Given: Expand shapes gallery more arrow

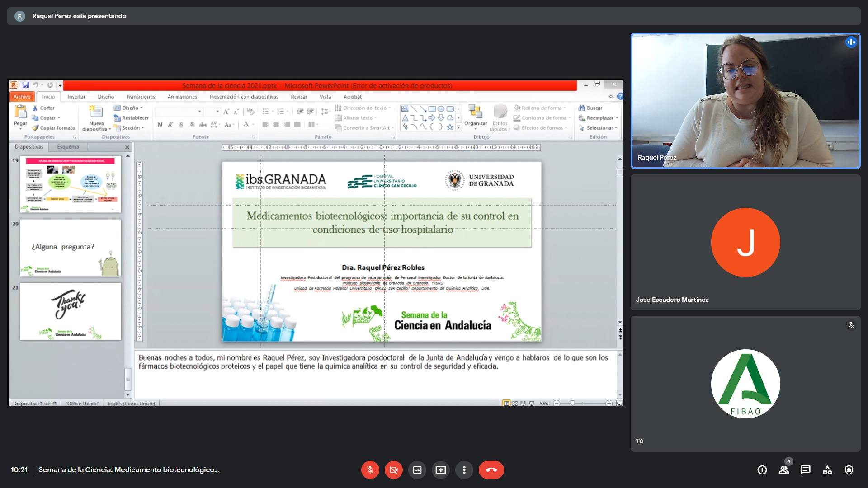Looking at the screenshot, I should (x=458, y=127).
